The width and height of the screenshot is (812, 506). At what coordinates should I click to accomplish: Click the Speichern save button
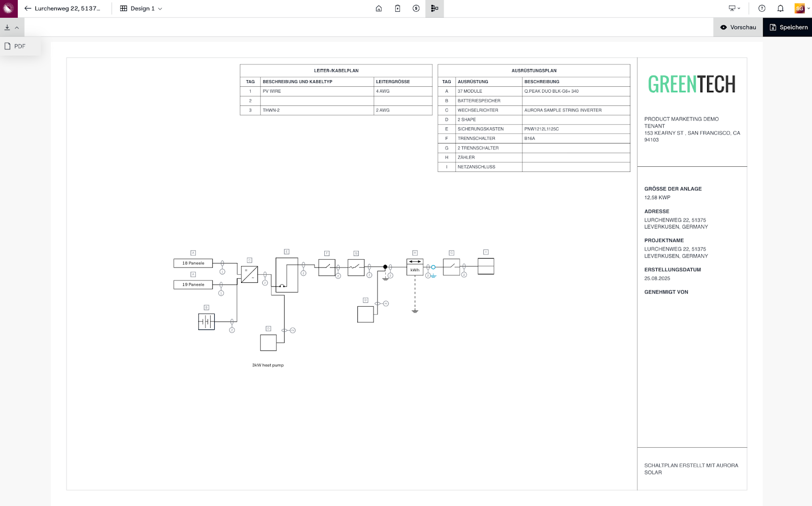click(788, 27)
